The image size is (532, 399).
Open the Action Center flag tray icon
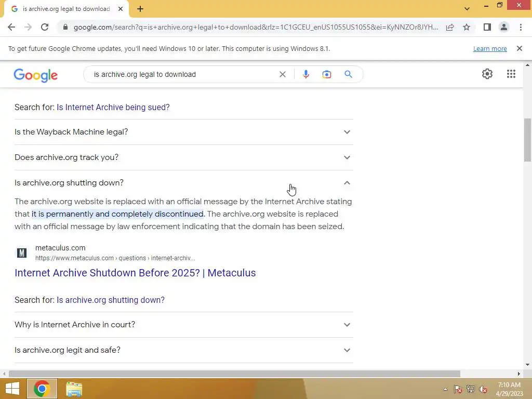click(x=458, y=389)
